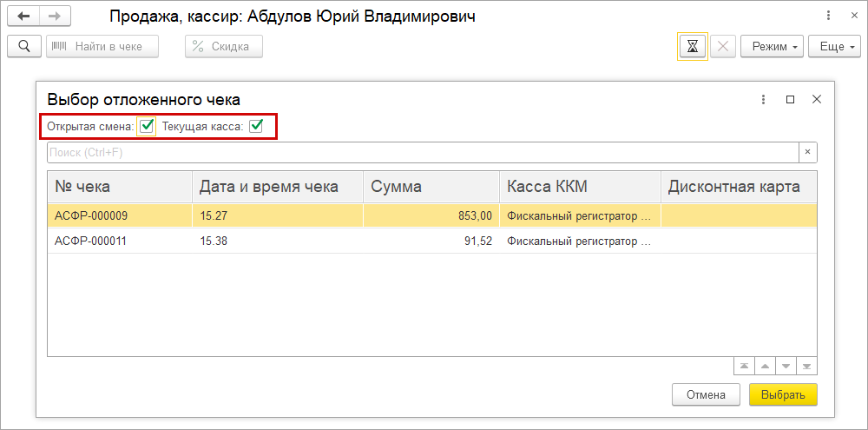The width and height of the screenshot is (868, 430).
Task: Jump to the first list row arrow
Action: (x=743, y=366)
